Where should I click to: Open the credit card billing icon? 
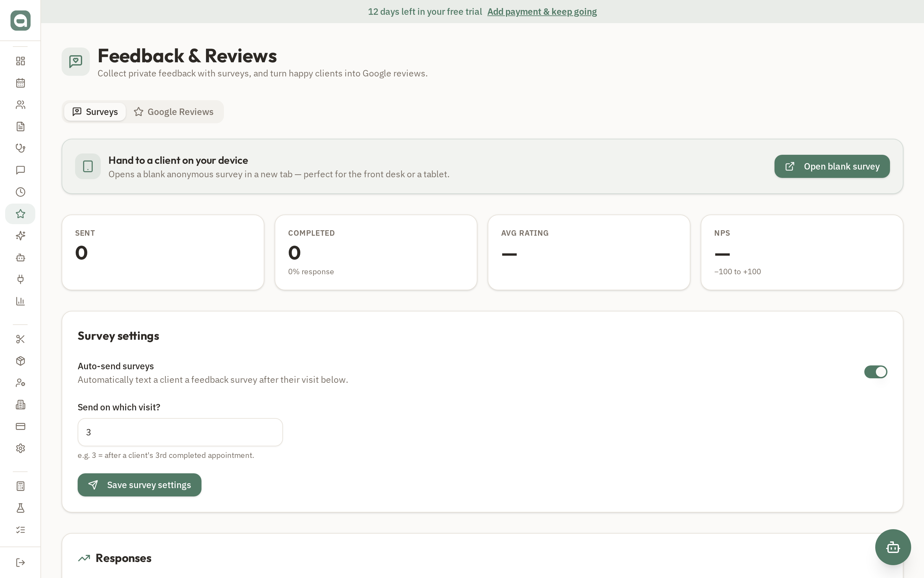click(20, 426)
